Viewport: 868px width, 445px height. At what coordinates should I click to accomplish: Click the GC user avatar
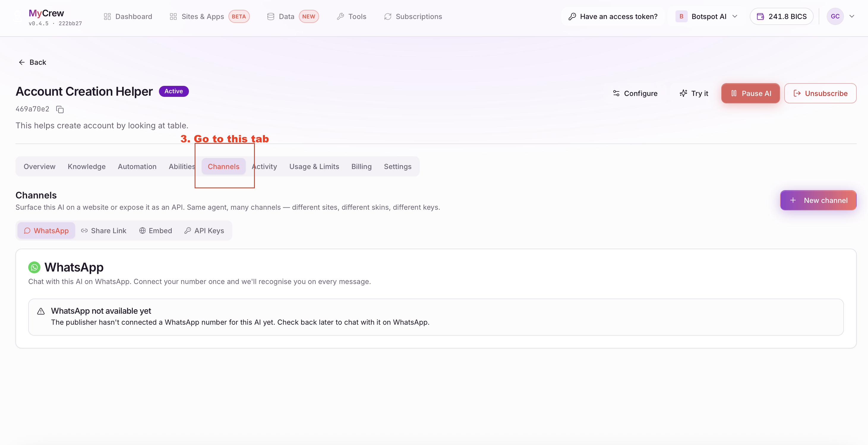[x=835, y=17]
